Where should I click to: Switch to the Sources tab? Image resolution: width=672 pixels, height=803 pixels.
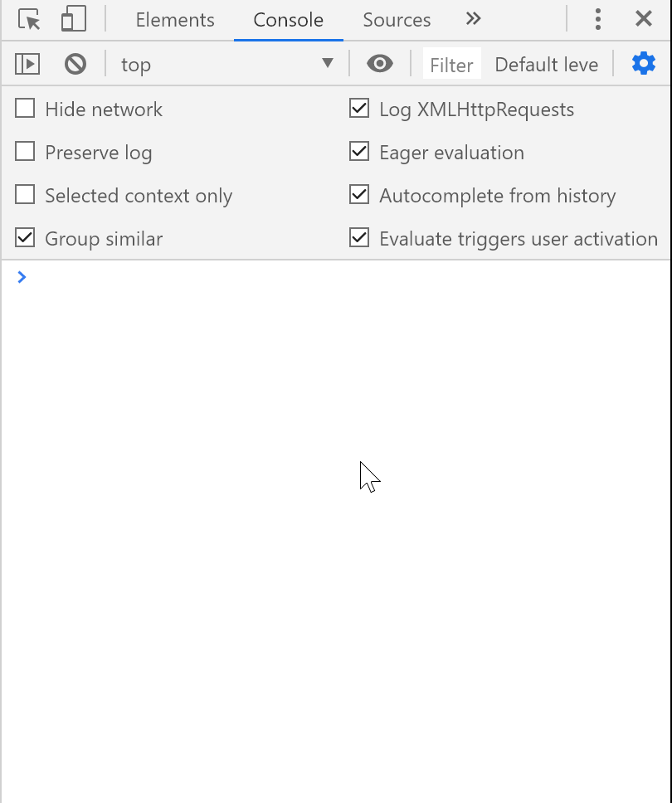point(397,20)
